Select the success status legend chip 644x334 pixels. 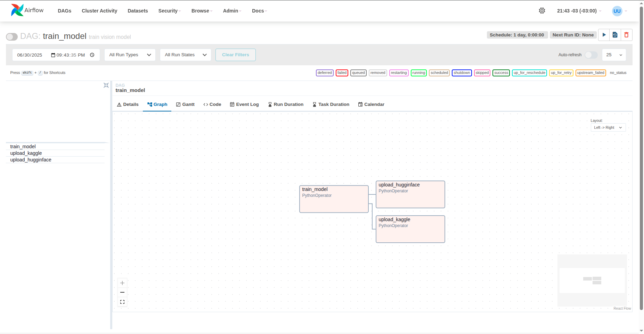[501, 73]
